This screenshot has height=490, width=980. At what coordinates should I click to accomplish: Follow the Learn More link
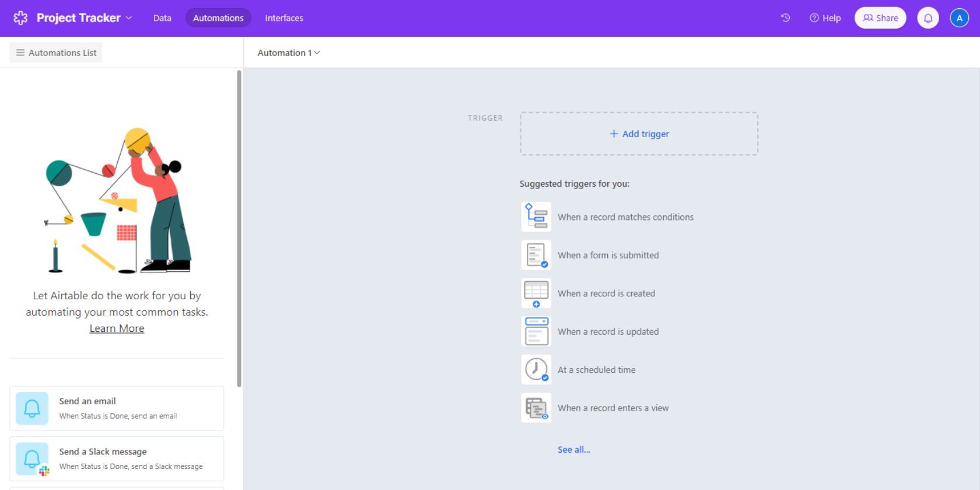point(117,328)
